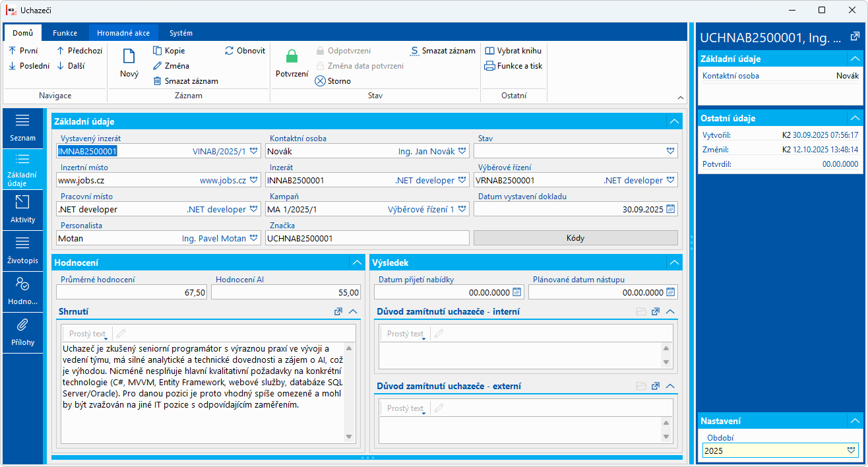Click into the Značka input field
This screenshot has width=868, height=467.
[367, 238]
